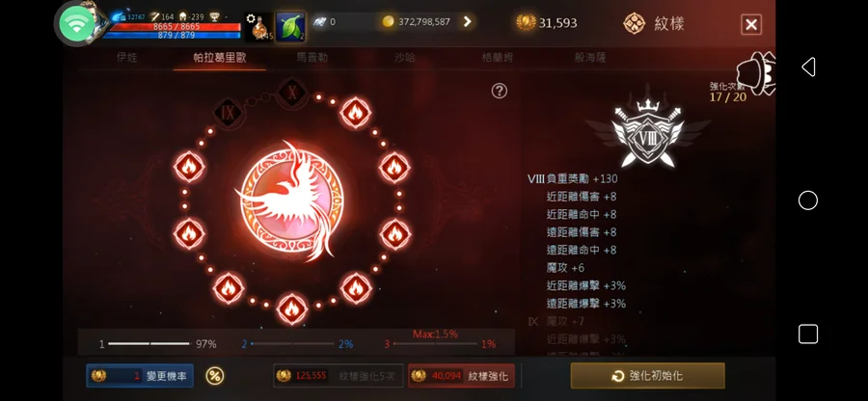Click the 強化初始化 reset button
The height and width of the screenshot is (401, 868).
tap(648, 376)
